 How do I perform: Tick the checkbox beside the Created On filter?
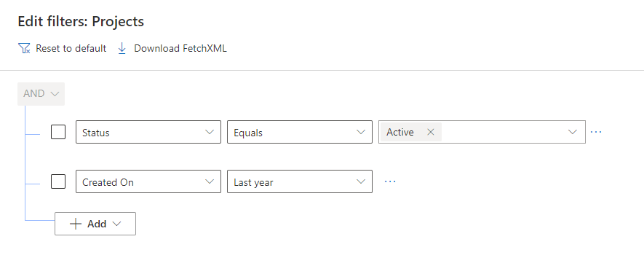tap(58, 181)
